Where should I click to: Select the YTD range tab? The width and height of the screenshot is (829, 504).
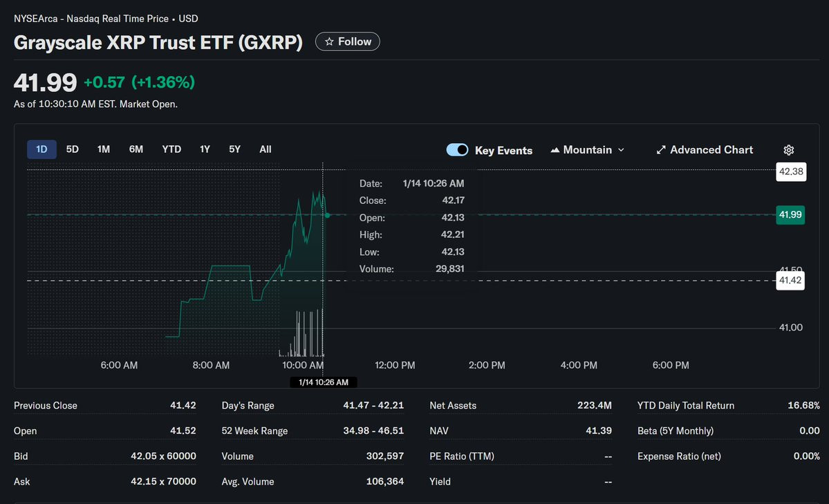pyautogui.click(x=171, y=149)
